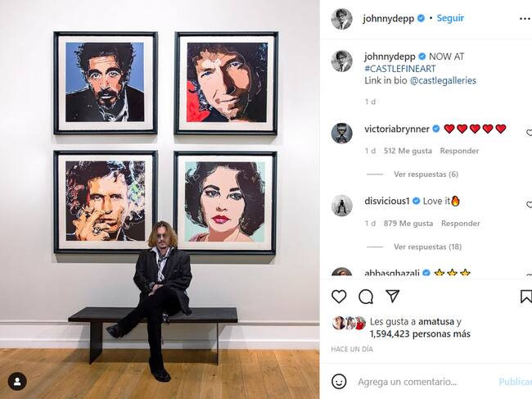Open johnnydepp header profile avatar
The width and height of the screenshot is (532, 399).
(341, 19)
